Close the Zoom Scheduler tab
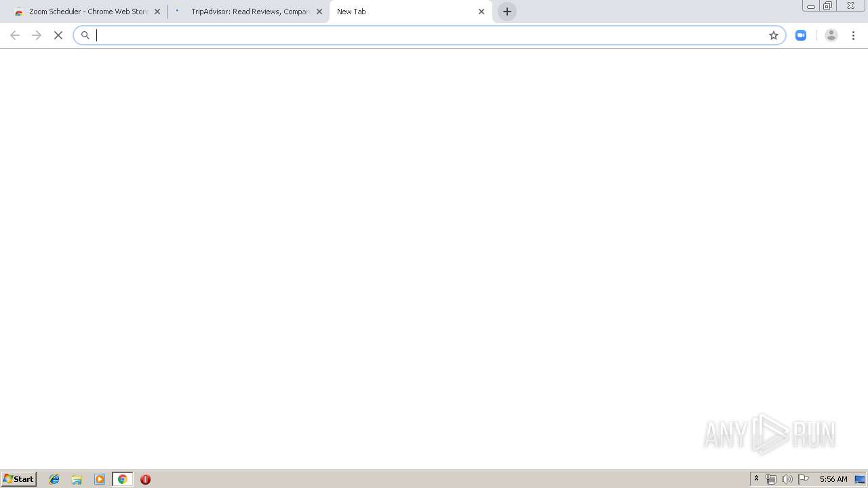 pyautogui.click(x=157, y=12)
